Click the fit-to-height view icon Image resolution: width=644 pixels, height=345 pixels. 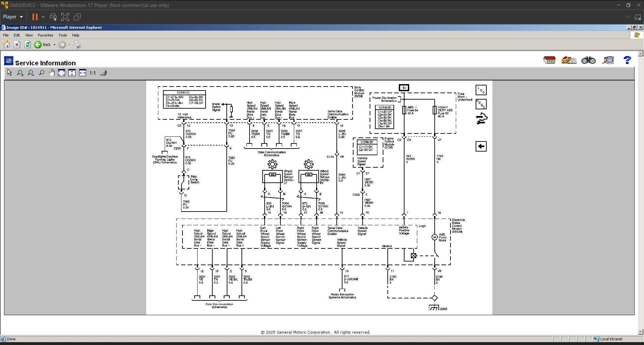click(x=72, y=73)
